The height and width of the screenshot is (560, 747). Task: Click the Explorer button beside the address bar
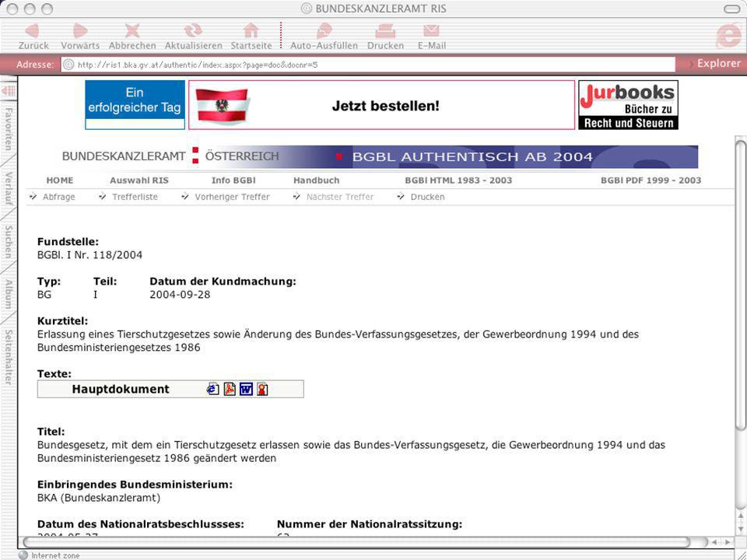[718, 63]
